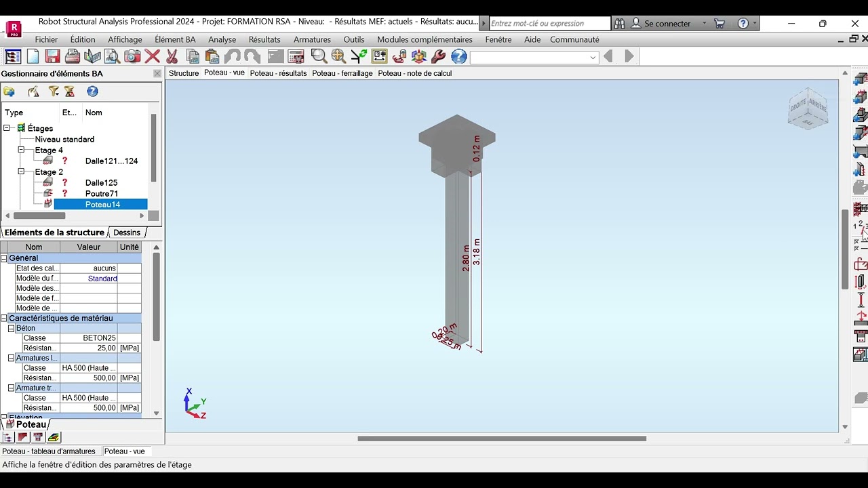
Task: Collapse the Caractéristiques de matériau group
Action: click(x=4, y=318)
